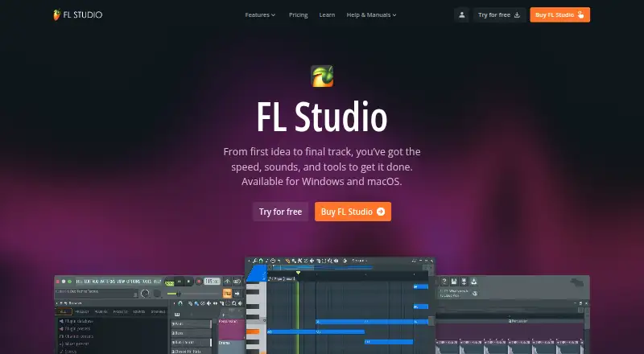Viewport: 644px width, 354px height.
Task: Click the FL Studio fruit logo in header
Action: click(x=77, y=14)
